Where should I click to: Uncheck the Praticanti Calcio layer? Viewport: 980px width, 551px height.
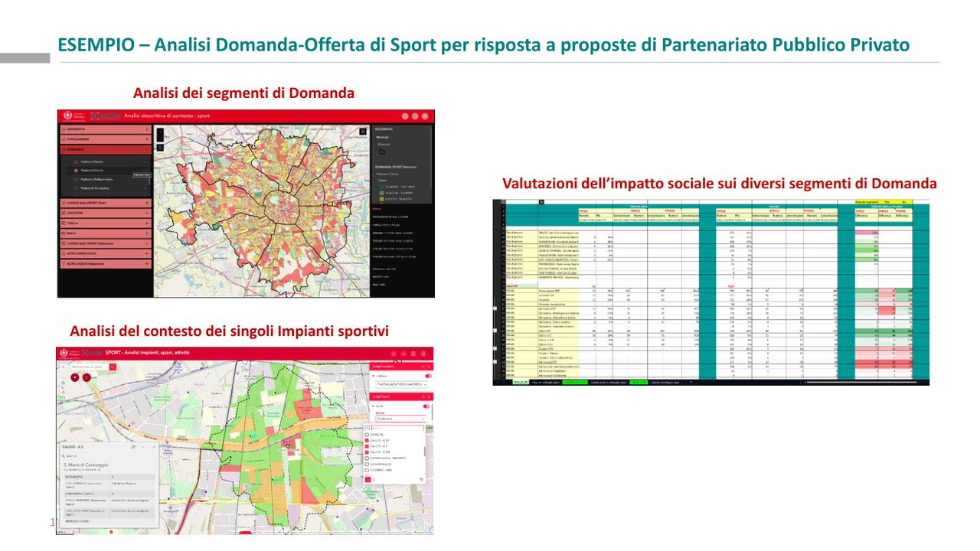(x=76, y=171)
